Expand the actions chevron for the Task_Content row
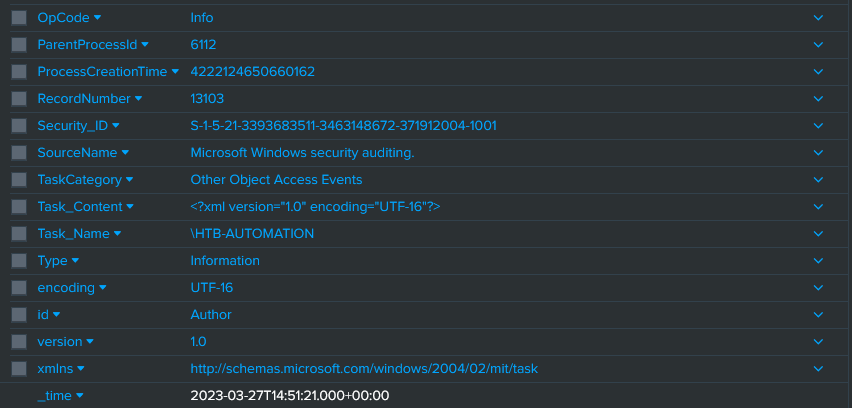The height and width of the screenshot is (408, 852). (x=818, y=207)
